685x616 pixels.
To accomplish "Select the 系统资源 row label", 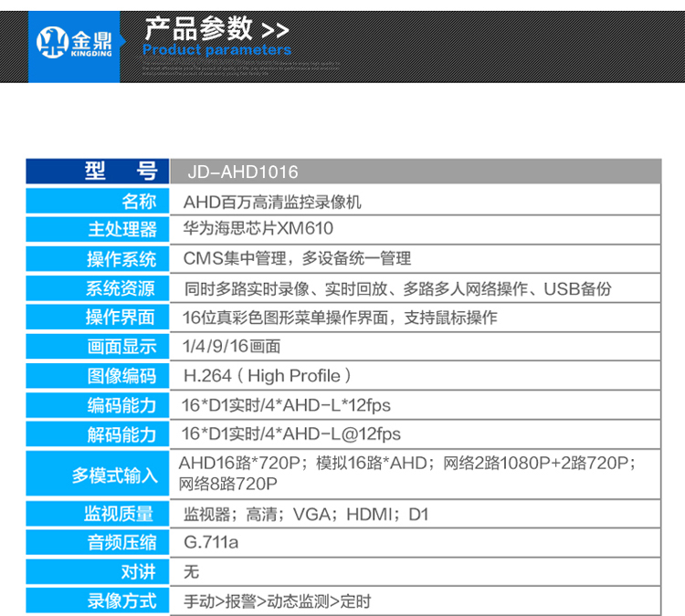I will pos(121,288).
